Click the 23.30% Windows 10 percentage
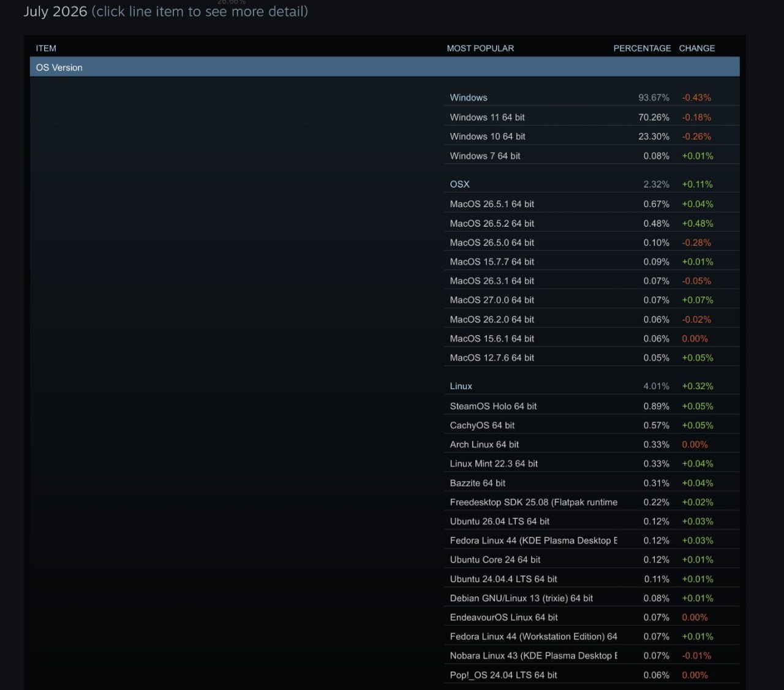The height and width of the screenshot is (690, 784). pos(654,136)
